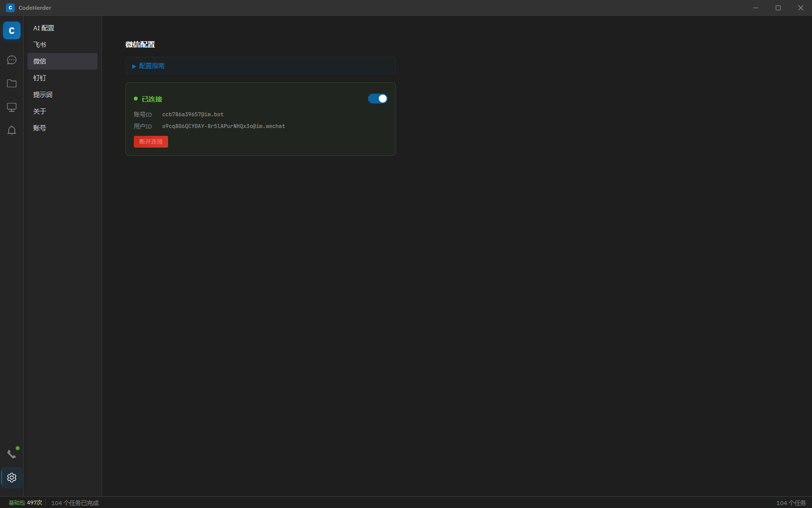Click the 微信配置 heading

(140, 45)
